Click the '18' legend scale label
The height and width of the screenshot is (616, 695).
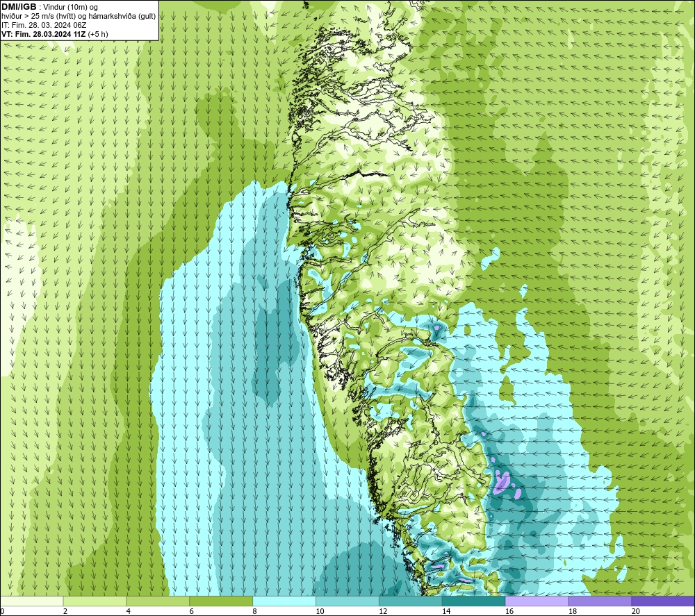(x=572, y=611)
